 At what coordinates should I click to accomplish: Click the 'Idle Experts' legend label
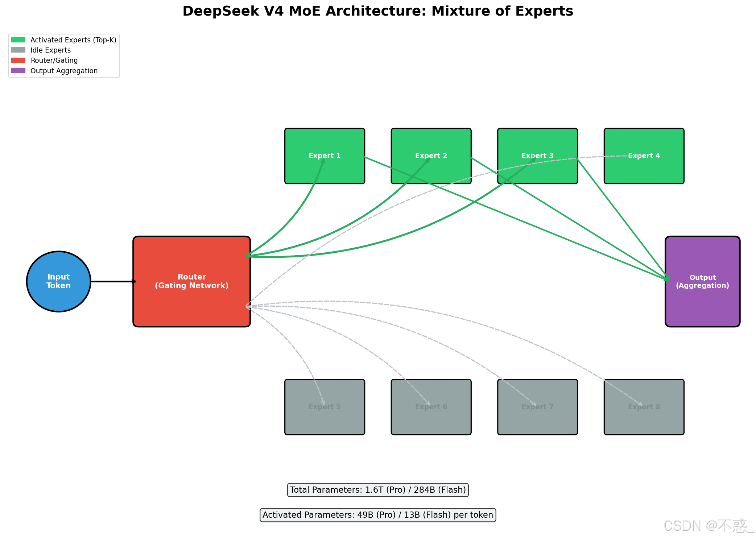coord(50,50)
